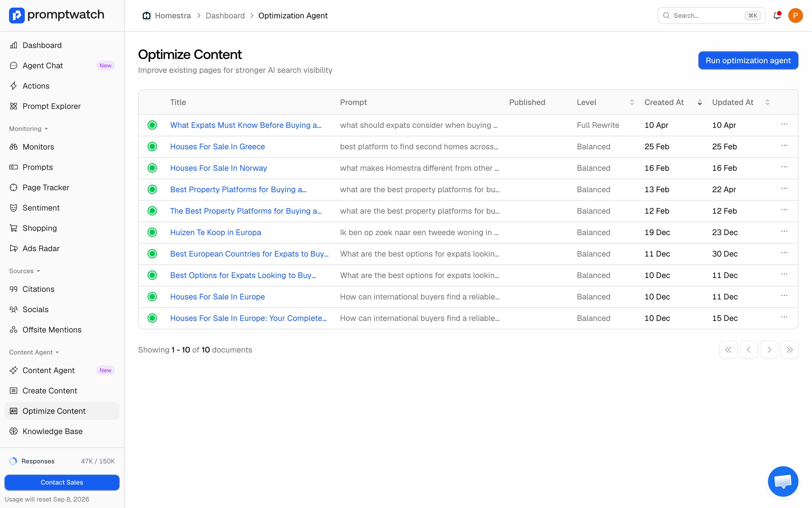
Task: Collapse the Sources section
Action: click(x=25, y=271)
